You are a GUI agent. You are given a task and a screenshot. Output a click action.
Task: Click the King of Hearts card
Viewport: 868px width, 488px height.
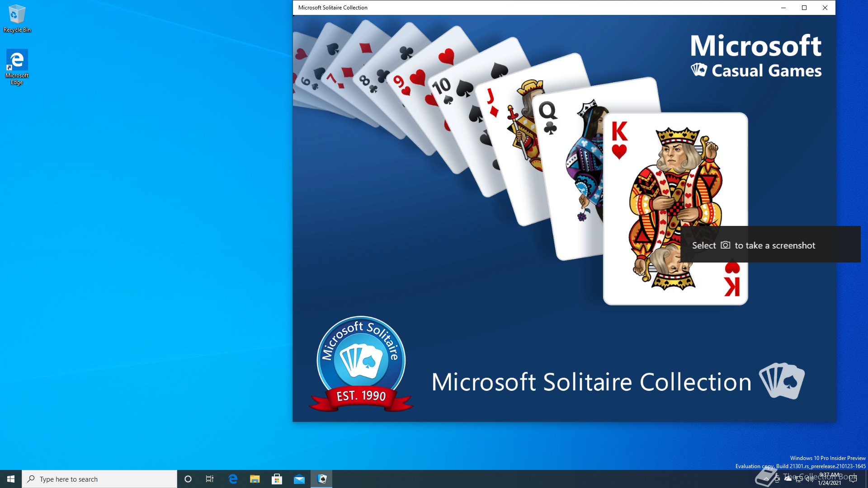(675, 209)
